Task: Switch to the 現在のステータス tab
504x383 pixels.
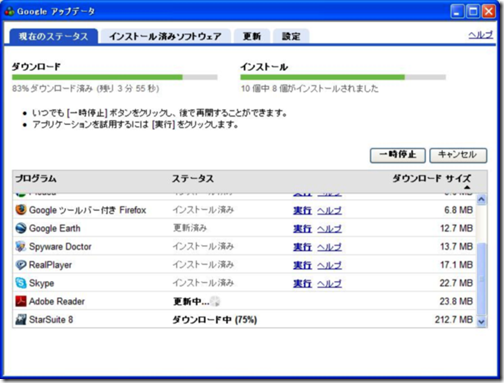Action: pos(54,36)
